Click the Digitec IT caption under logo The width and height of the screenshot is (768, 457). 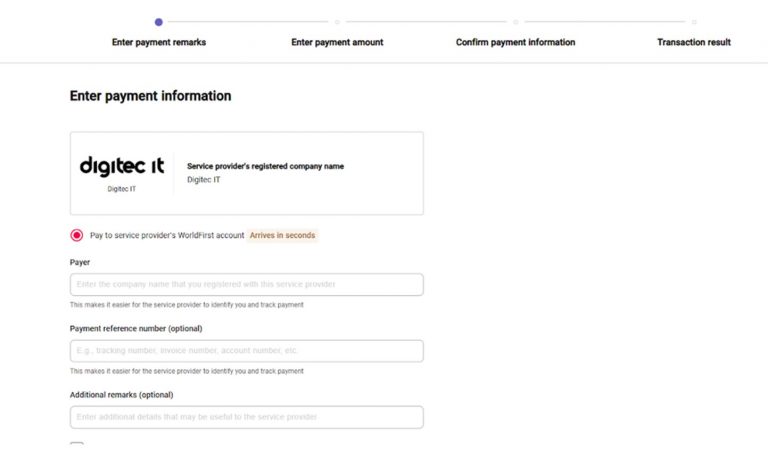(x=121, y=189)
